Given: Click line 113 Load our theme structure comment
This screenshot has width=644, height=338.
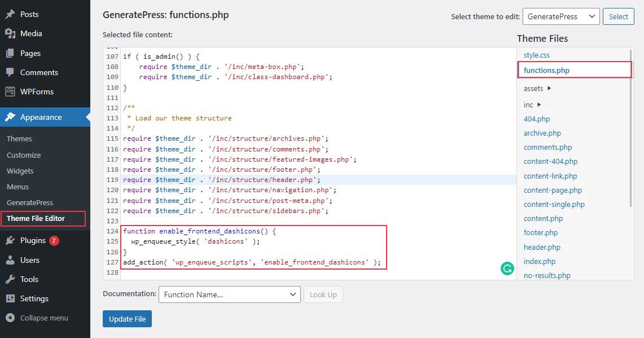Looking at the screenshot, I should (179, 118).
